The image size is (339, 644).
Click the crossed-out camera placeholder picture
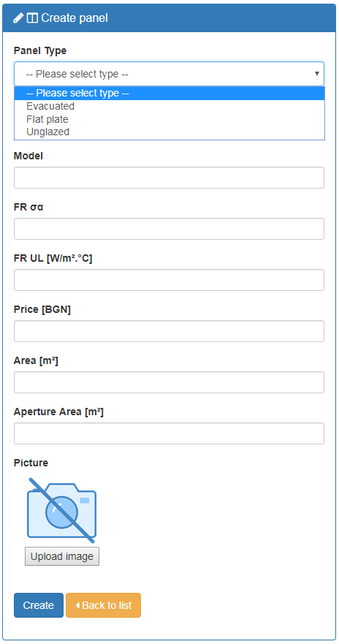click(61, 510)
